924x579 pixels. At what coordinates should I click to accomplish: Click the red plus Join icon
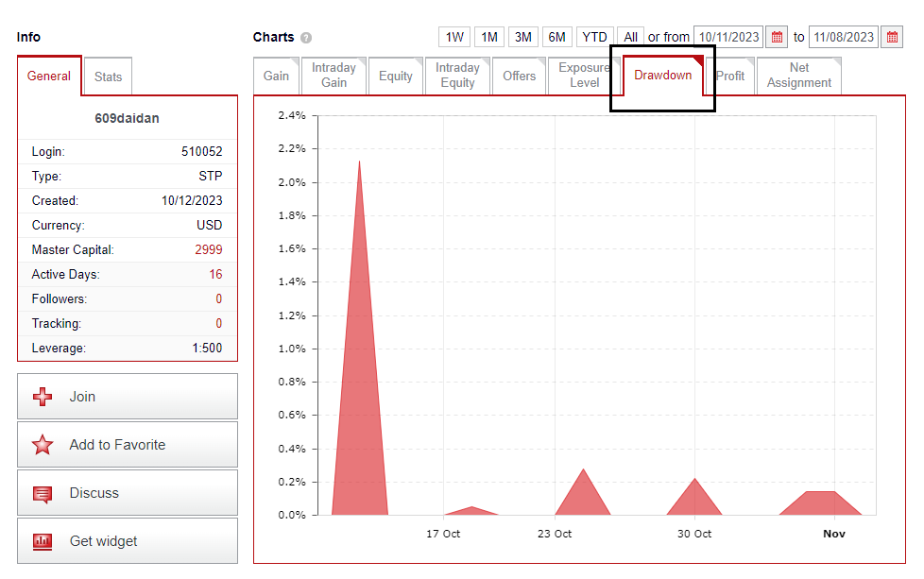[x=43, y=397]
